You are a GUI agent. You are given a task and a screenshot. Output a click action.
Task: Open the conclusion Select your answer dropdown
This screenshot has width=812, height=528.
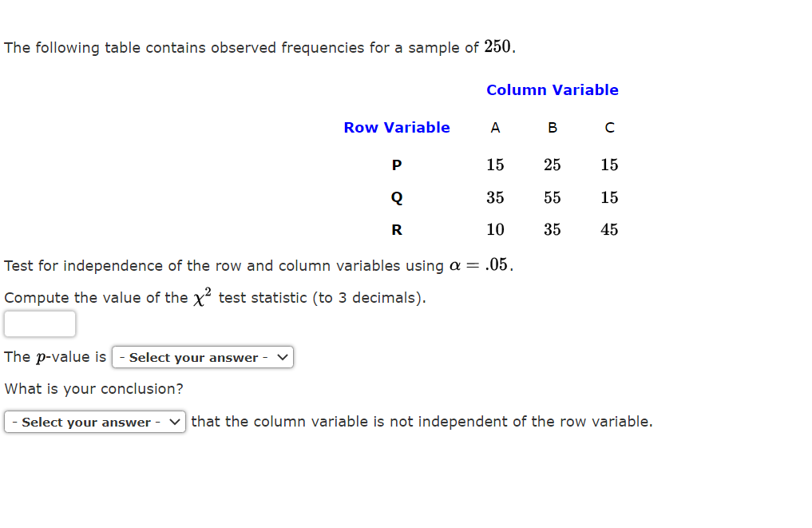tap(94, 422)
